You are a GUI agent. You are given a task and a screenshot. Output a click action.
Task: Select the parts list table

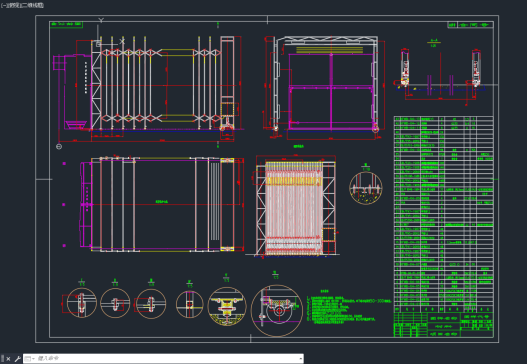tap(444, 214)
